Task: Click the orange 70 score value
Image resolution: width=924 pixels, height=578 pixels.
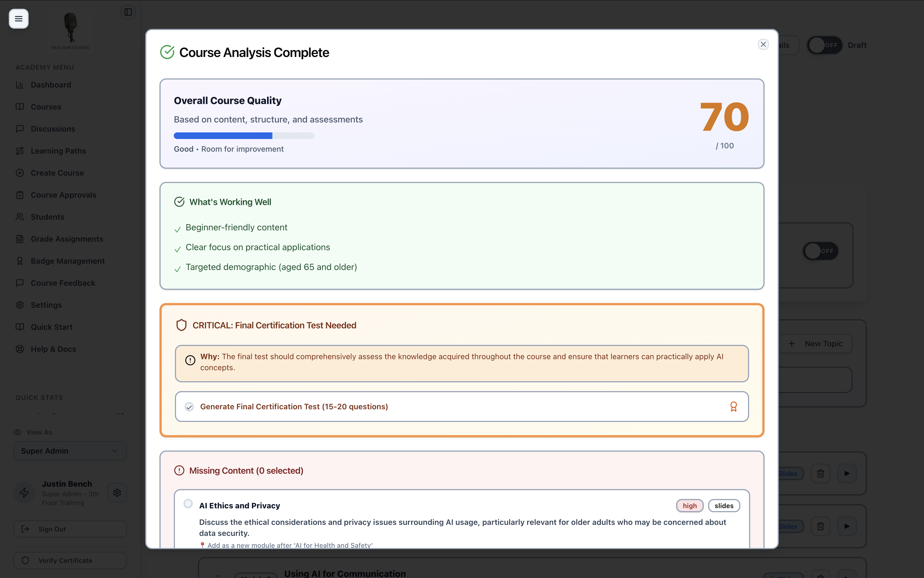Action: [724, 117]
